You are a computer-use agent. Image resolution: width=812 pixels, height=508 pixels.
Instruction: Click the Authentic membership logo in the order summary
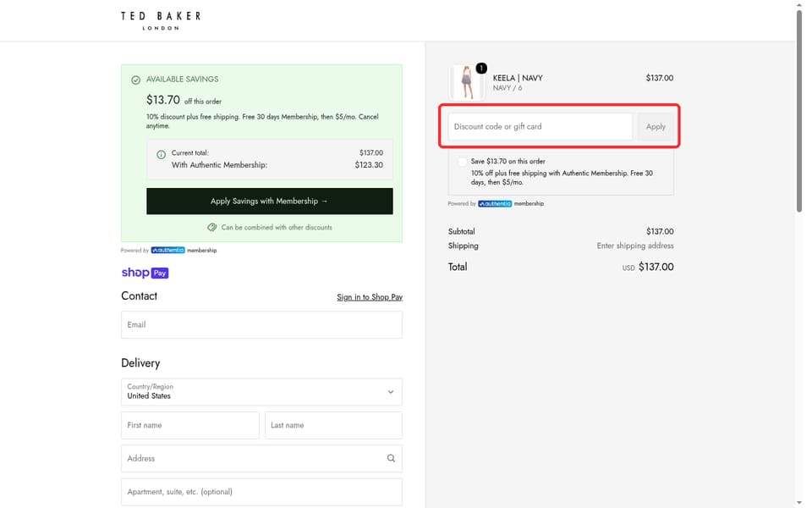(x=495, y=204)
